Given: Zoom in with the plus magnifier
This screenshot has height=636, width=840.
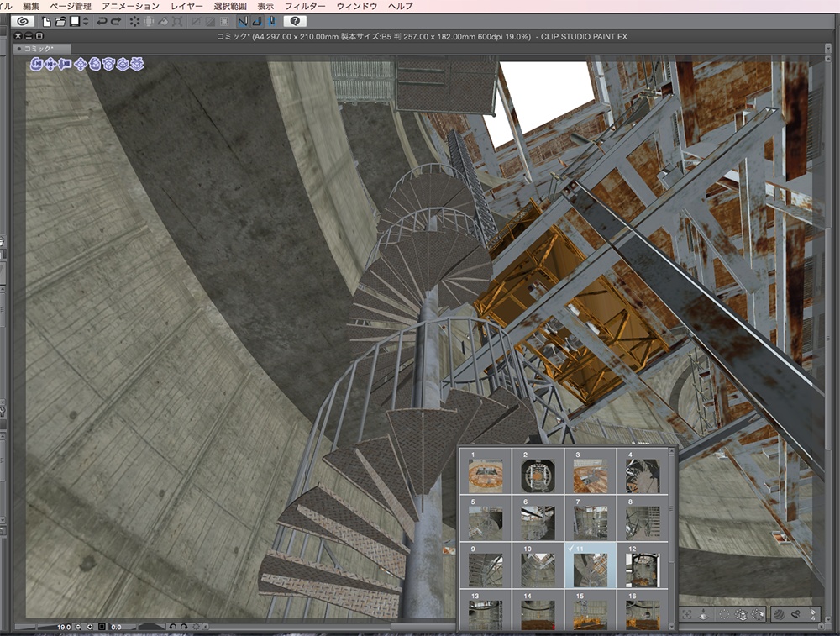Looking at the screenshot, I should coord(90,627).
